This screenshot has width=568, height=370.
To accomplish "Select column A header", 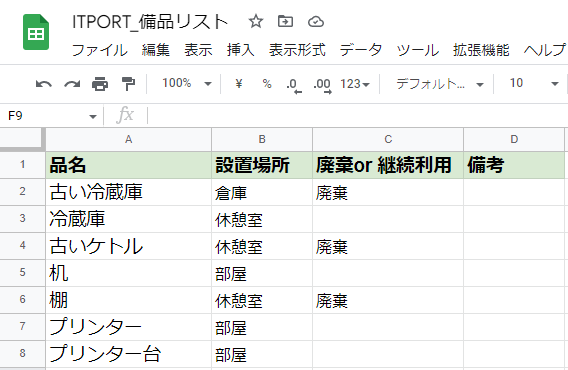I will [x=129, y=140].
